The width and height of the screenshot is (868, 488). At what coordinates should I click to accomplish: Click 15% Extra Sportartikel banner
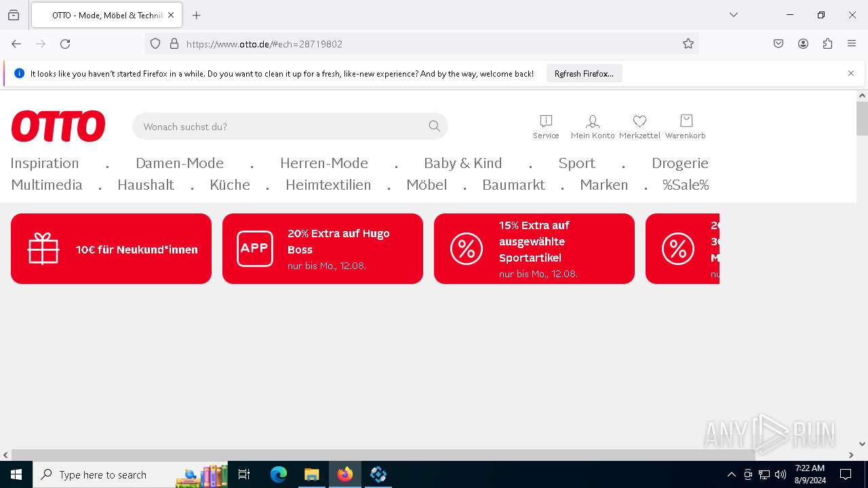pyautogui.click(x=534, y=249)
